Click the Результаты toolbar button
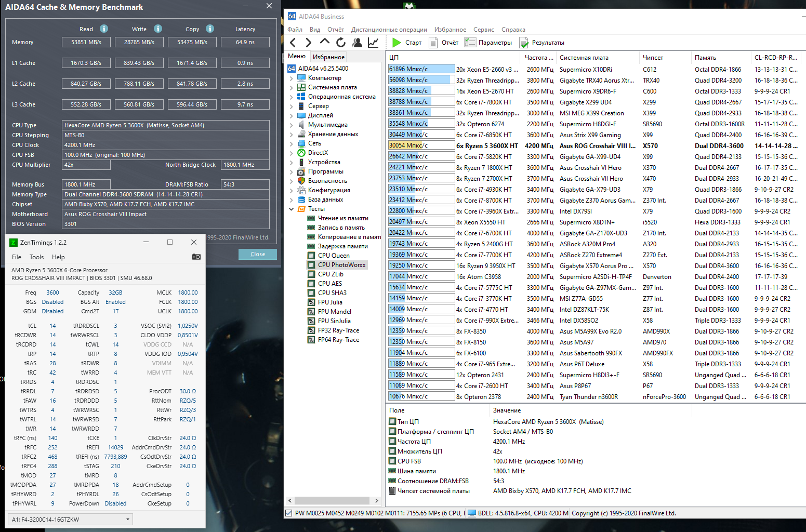The width and height of the screenshot is (806, 532). coord(541,43)
